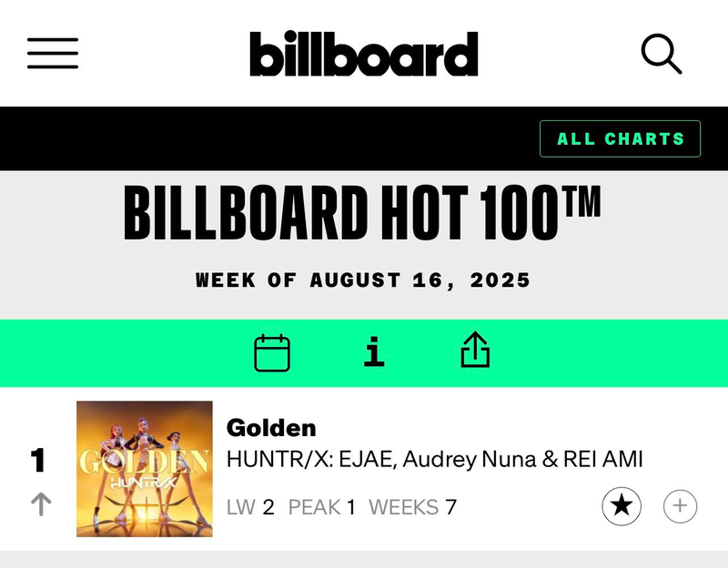Viewport: 728px width, 570px height.
Task: Click the Billboard Hot 100 chart heading
Action: coord(350,215)
